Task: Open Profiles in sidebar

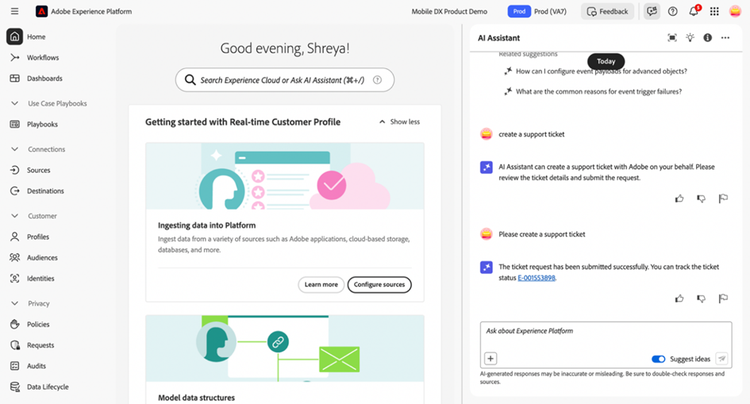Action: click(x=30, y=237)
